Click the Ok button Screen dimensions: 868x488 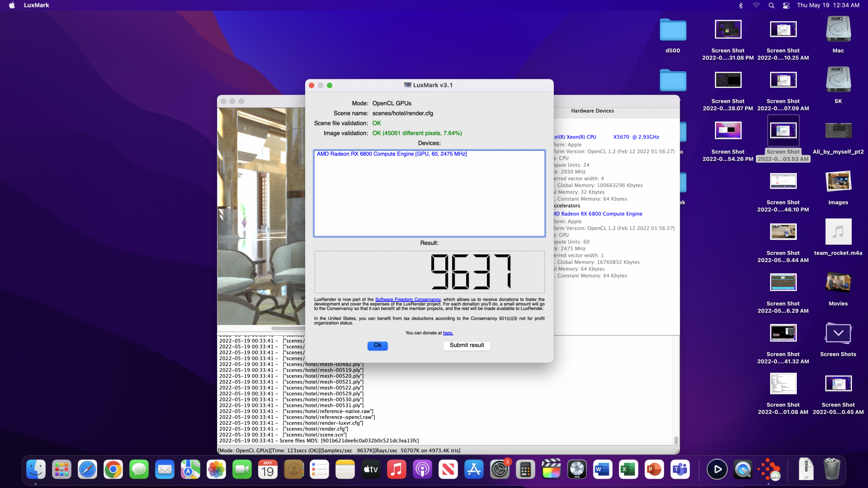click(377, 345)
